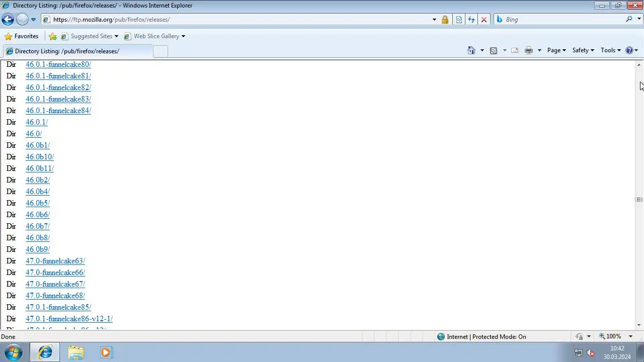
Task: Expand the address bar history dropdown
Action: click(434, 20)
